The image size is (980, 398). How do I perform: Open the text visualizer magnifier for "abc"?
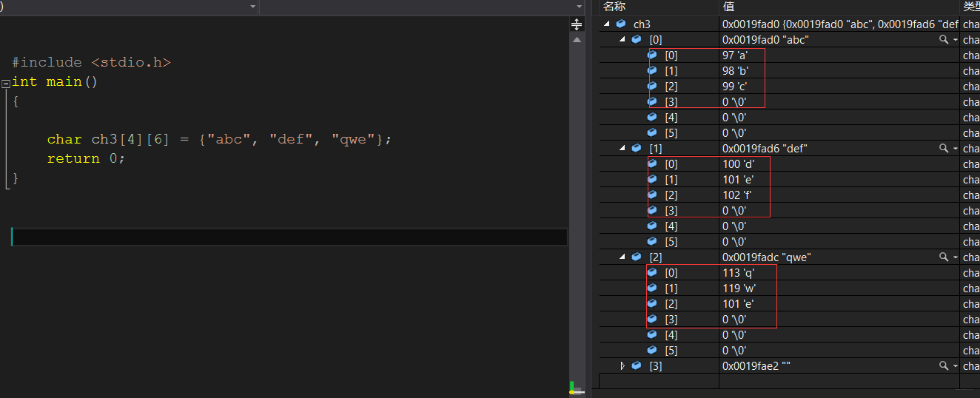coord(943,39)
